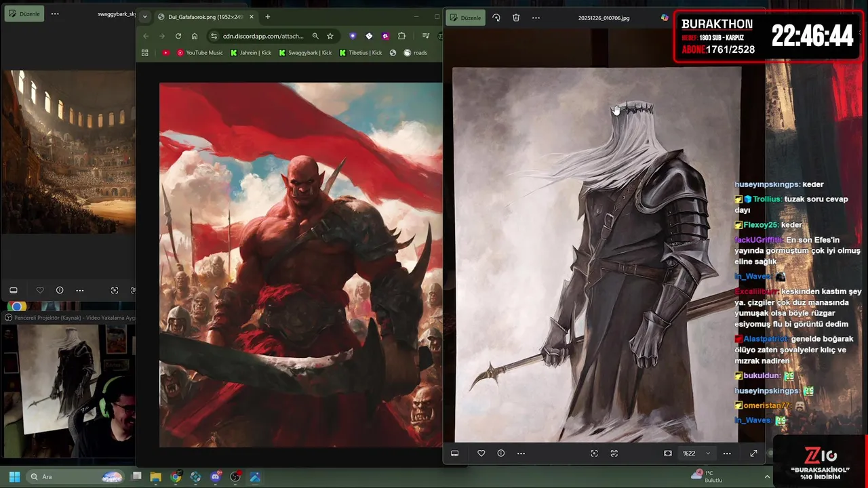
Task: Open Discord from taskbar
Action: [216, 476]
